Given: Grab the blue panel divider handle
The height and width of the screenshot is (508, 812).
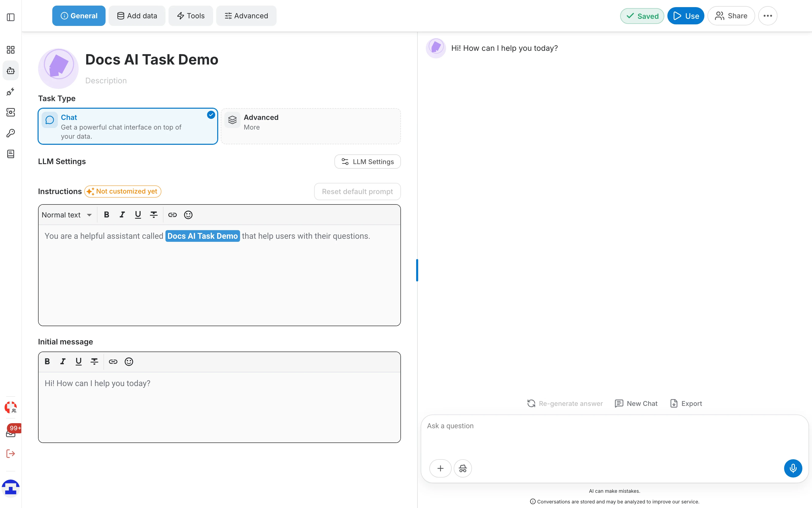Looking at the screenshot, I should (x=417, y=270).
